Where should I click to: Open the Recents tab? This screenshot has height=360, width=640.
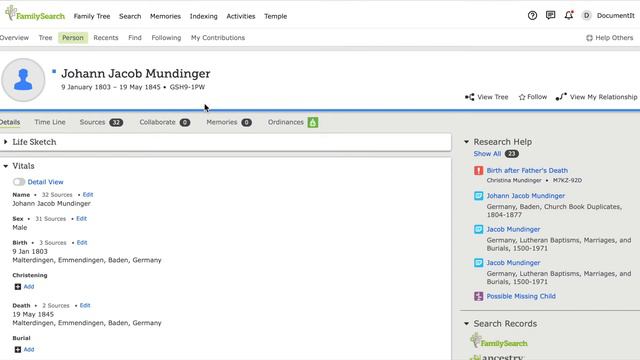click(106, 38)
